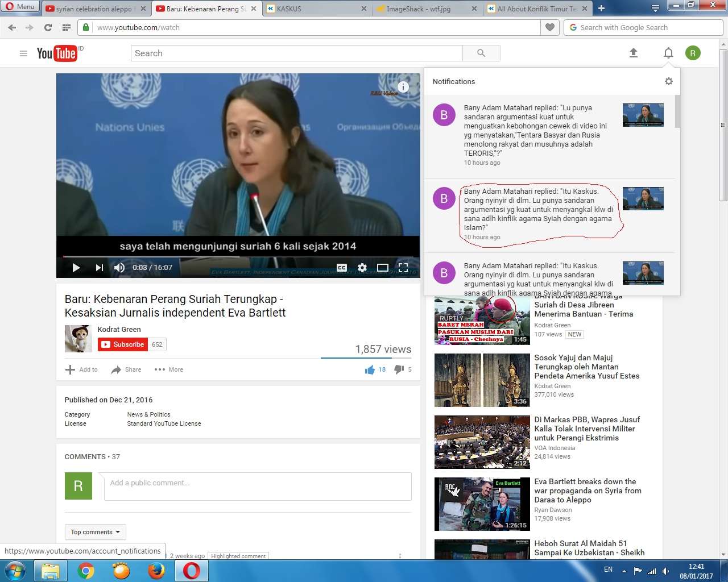Open 'Sosok Yajuj dan Majuj' video title

coord(587,367)
